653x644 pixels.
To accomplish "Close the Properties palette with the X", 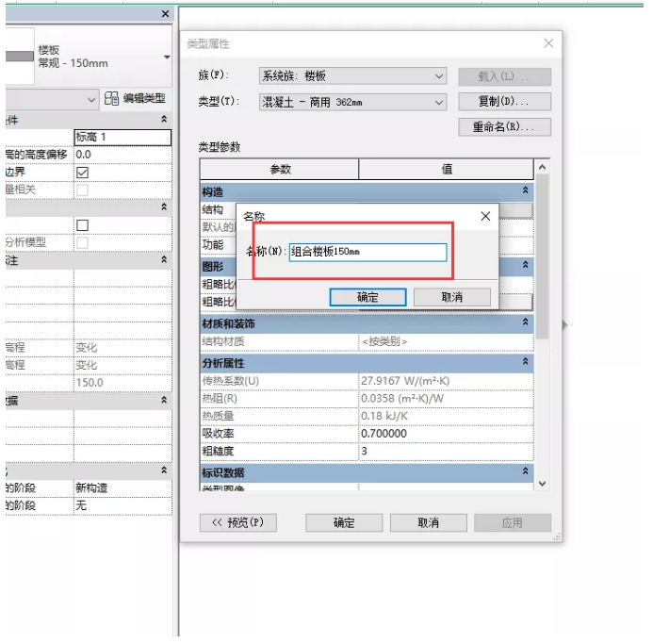I will [165, 14].
